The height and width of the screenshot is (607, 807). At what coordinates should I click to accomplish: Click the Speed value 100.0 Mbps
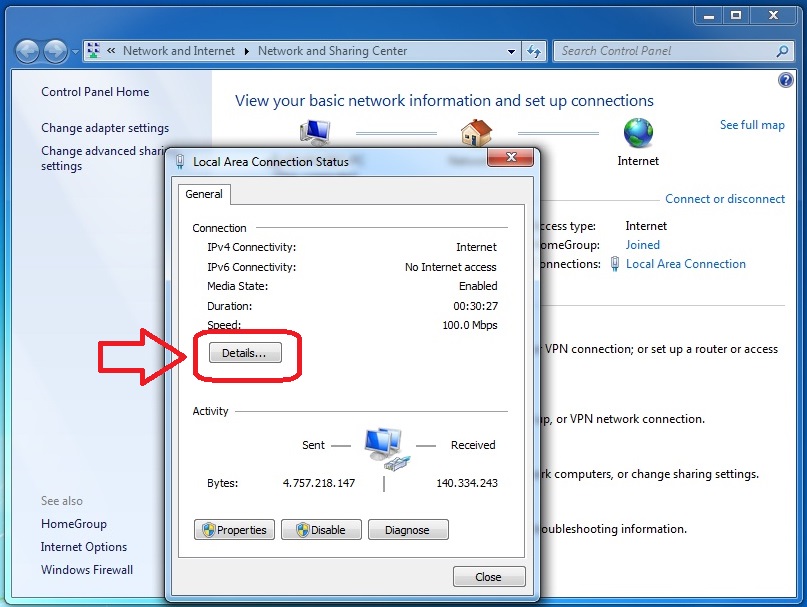(469, 325)
